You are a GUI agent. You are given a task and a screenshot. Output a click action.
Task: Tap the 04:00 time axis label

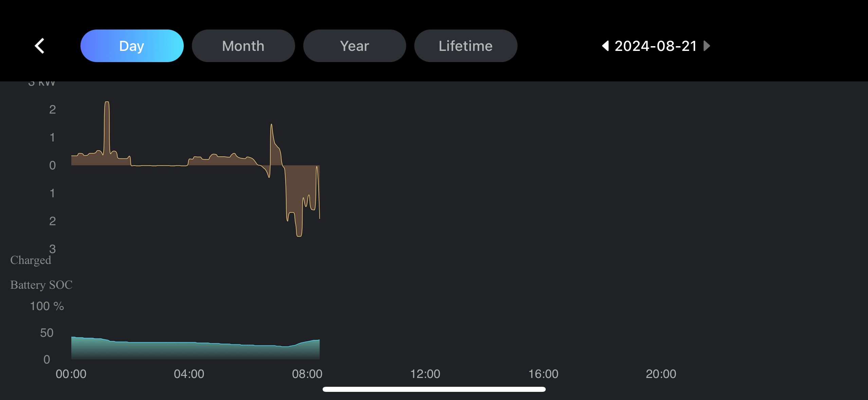(189, 374)
